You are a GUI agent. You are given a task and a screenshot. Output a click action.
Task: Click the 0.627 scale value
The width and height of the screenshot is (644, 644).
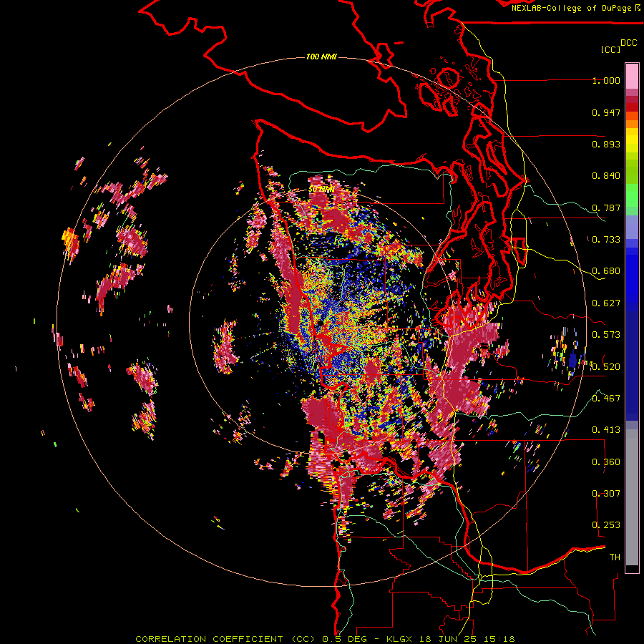click(x=606, y=303)
